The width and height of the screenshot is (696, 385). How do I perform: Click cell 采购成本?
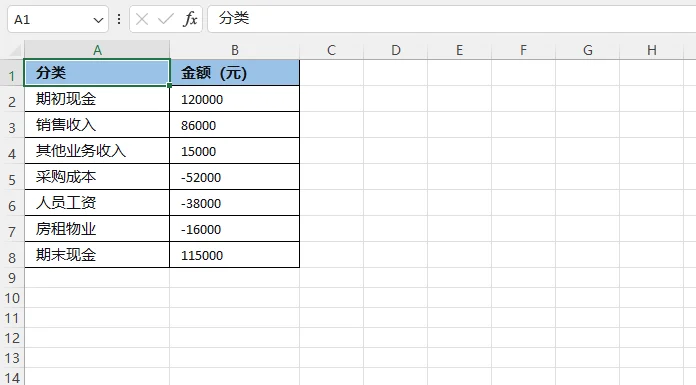[x=97, y=177]
